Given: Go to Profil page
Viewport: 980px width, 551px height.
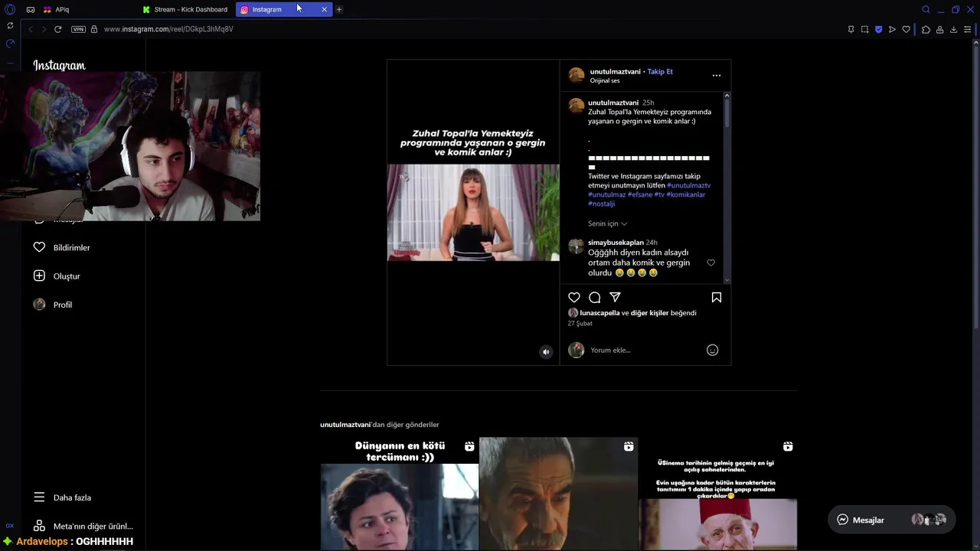Looking at the screenshot, I should pos(53,305).
